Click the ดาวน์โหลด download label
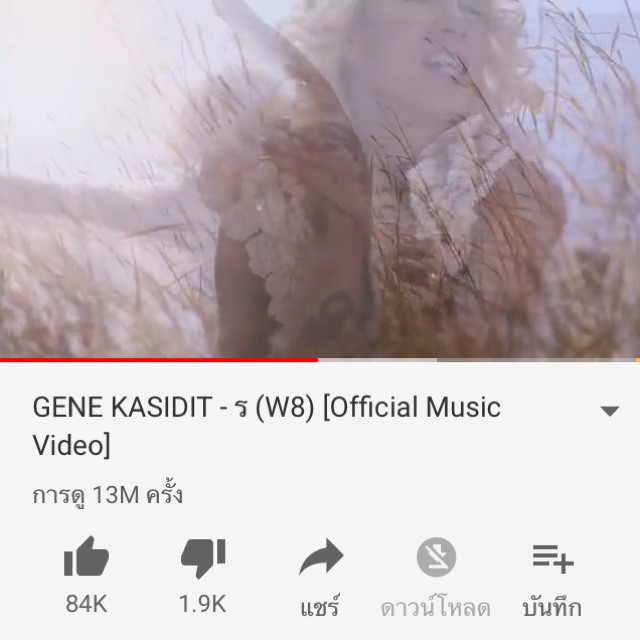640x640 pixels. coord(436,607)
